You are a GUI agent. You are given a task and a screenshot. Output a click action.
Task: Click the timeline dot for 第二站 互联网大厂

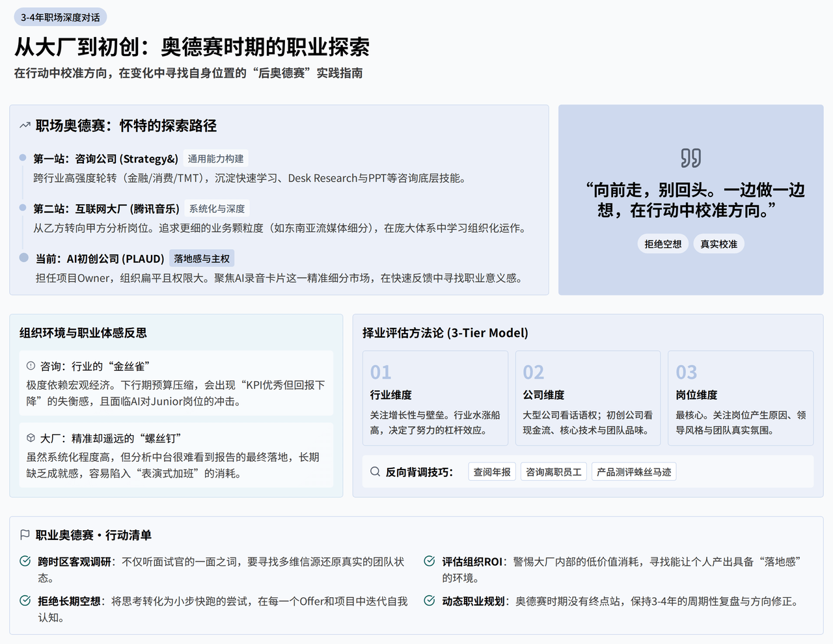pyautogui.click(x=23, y=208)
